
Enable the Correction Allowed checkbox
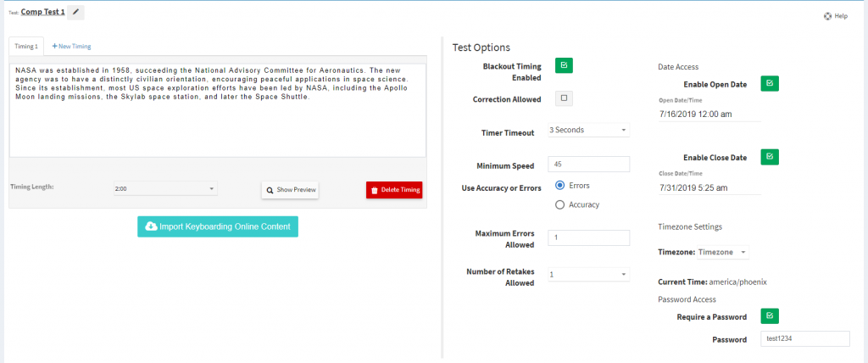pos(564,98)
